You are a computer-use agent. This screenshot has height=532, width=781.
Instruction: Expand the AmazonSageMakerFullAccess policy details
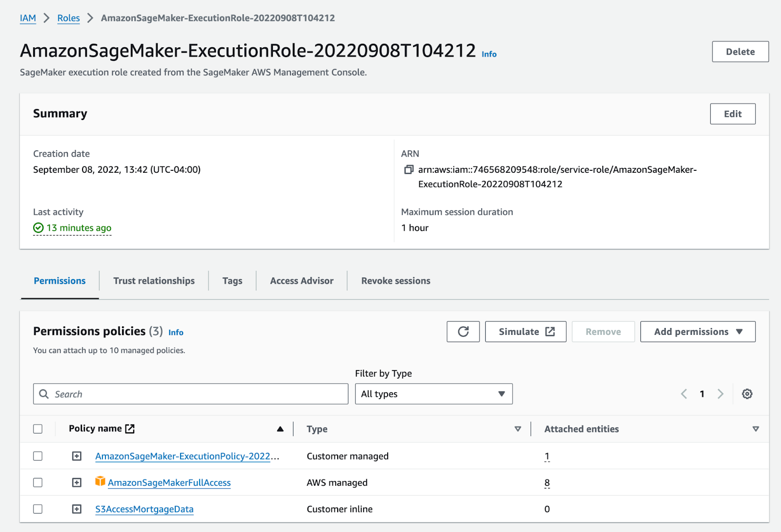coord(77,482)
